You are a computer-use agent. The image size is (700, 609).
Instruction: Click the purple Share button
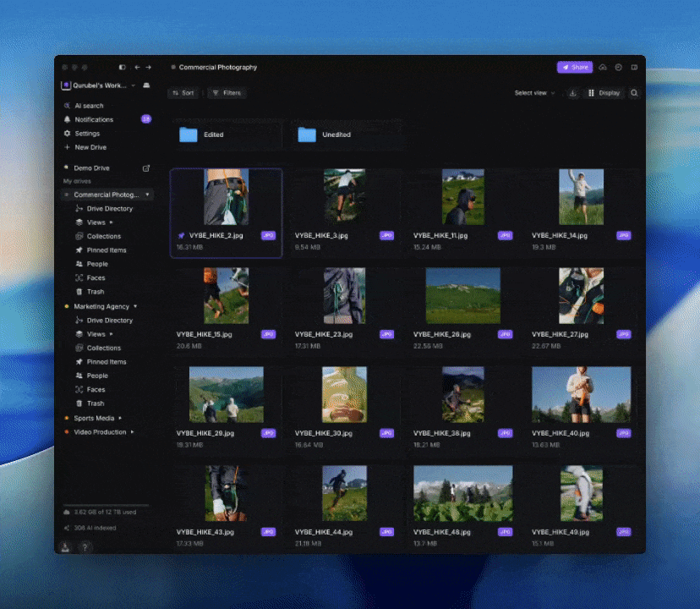point(574,67)
